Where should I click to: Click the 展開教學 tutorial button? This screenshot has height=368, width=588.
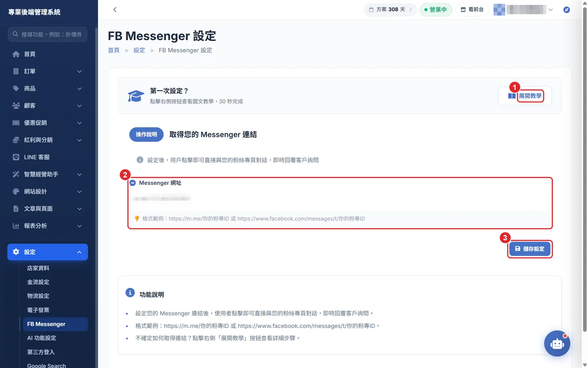pyautogui.click(x=525, y=96)
